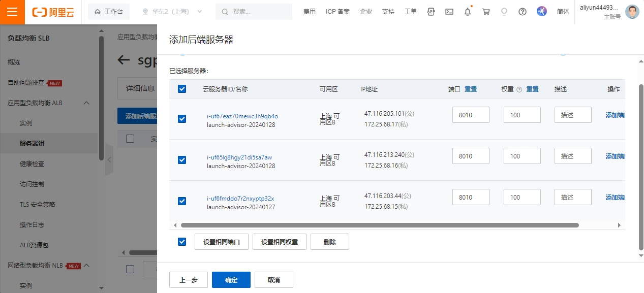
Task: Click the help question mark icon
Action: pos(523,12)
